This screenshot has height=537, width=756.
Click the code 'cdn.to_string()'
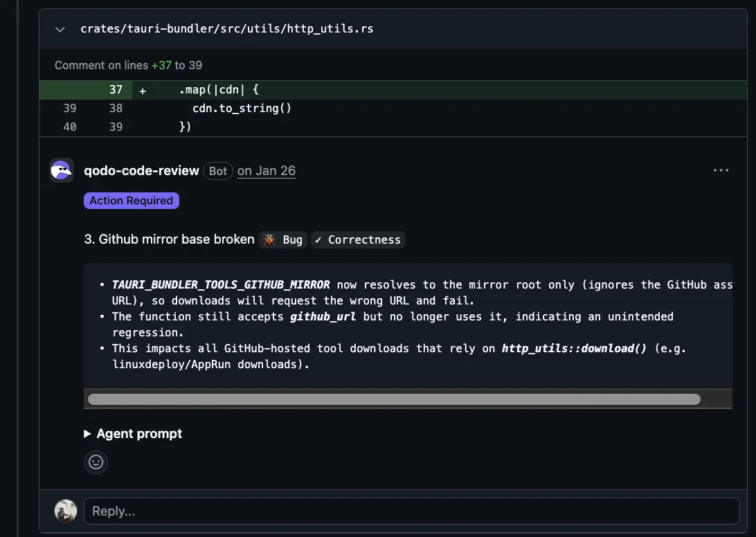[x=242, y=109]
